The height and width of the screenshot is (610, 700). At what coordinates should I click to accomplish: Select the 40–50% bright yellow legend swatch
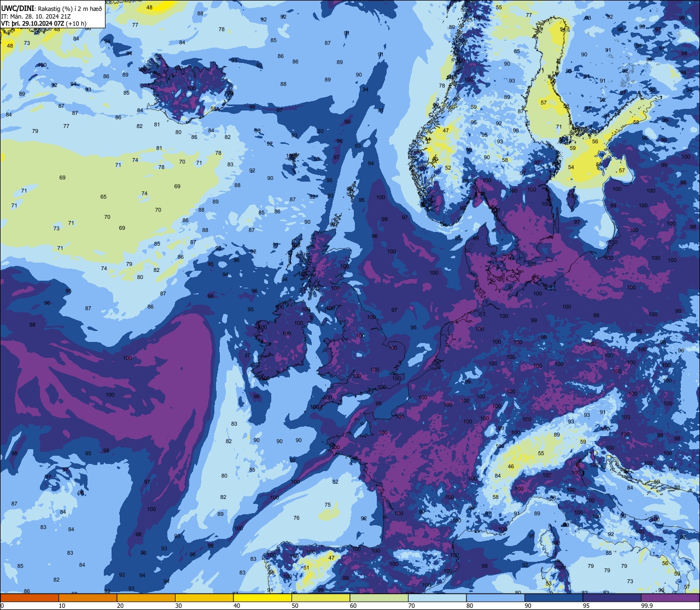tap(262, 597)
